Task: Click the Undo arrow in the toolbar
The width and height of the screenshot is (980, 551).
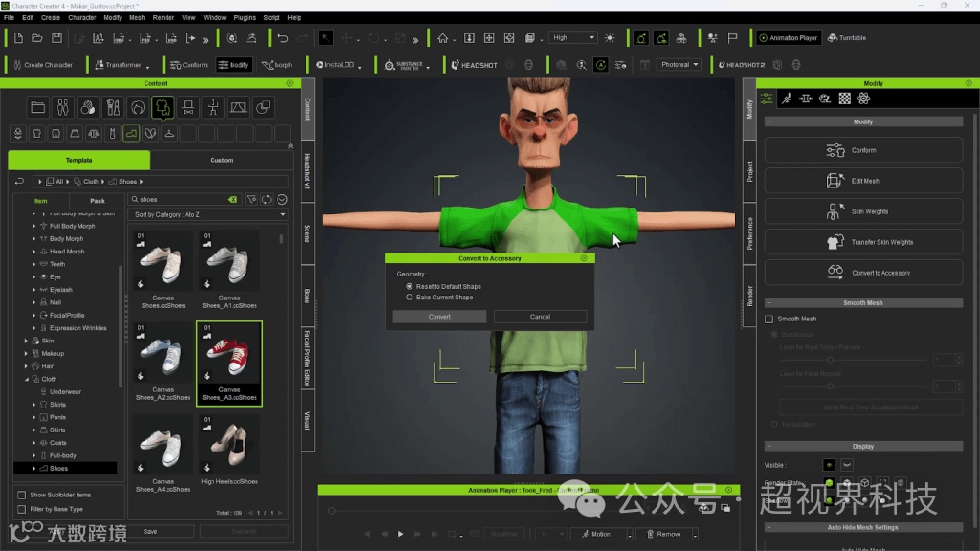Action: coord(282,38)
